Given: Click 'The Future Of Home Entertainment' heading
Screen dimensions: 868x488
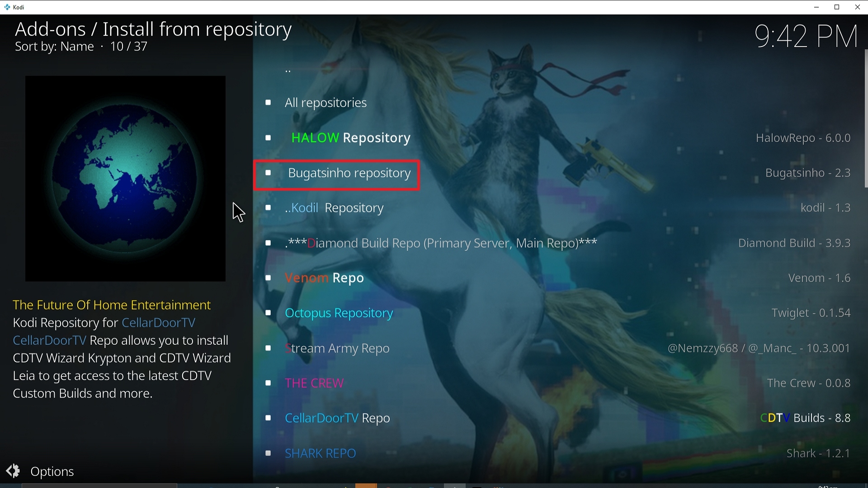Looking at the screenshot, I should (x=112, y=305).
